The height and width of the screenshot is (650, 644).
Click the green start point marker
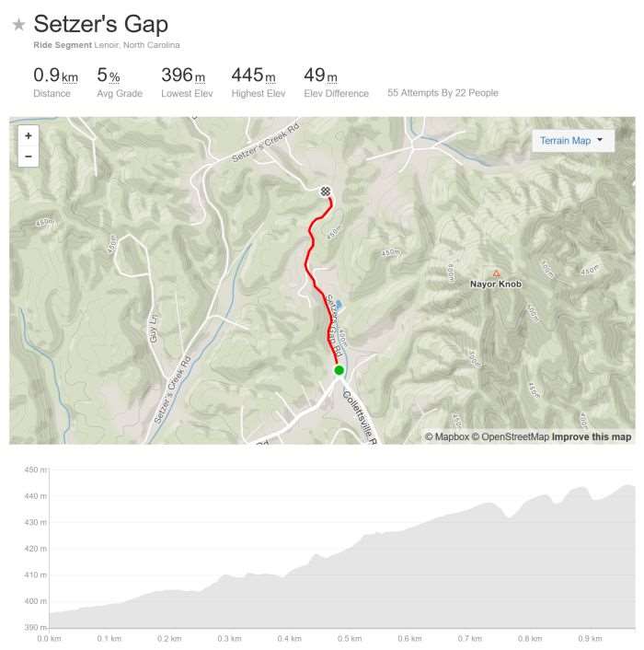(x=339, y=370)
